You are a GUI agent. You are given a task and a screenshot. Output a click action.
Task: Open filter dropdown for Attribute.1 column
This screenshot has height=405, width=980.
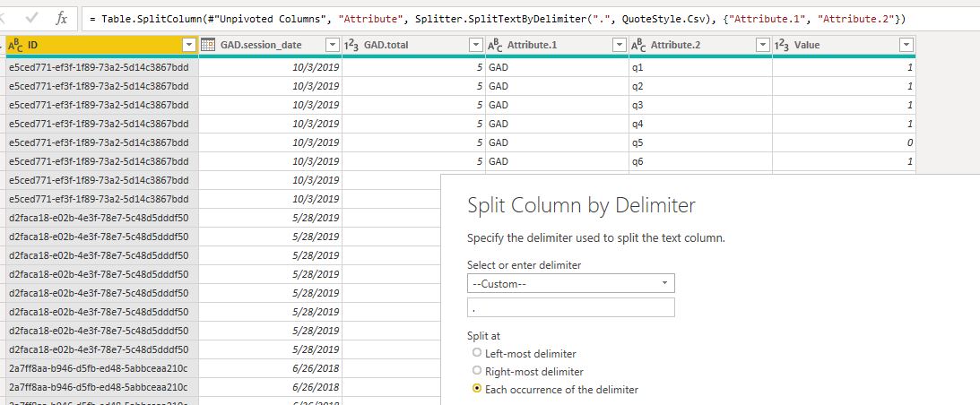click(620, 45)
